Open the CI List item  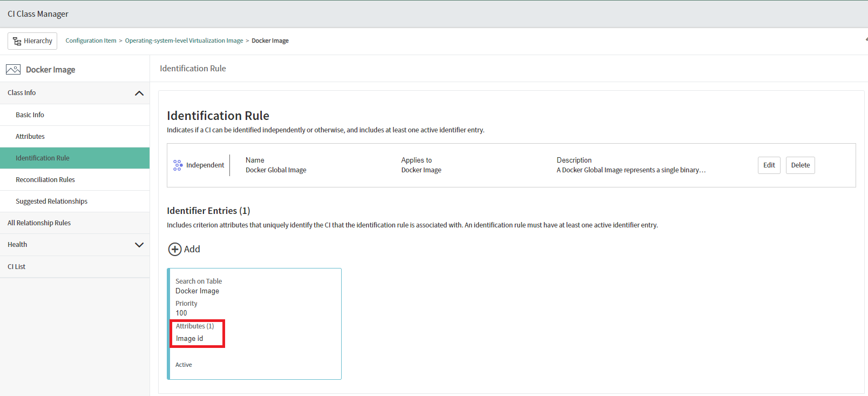[17, 267]
